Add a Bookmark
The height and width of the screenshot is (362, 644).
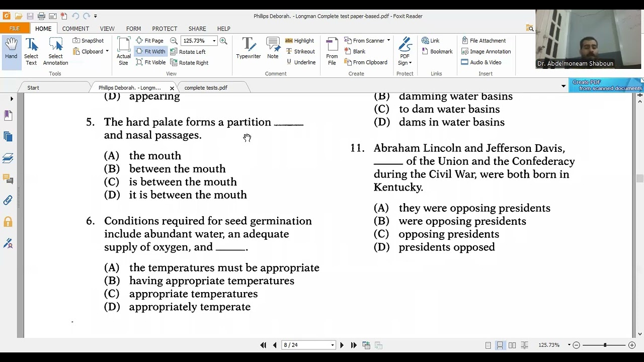437,51
